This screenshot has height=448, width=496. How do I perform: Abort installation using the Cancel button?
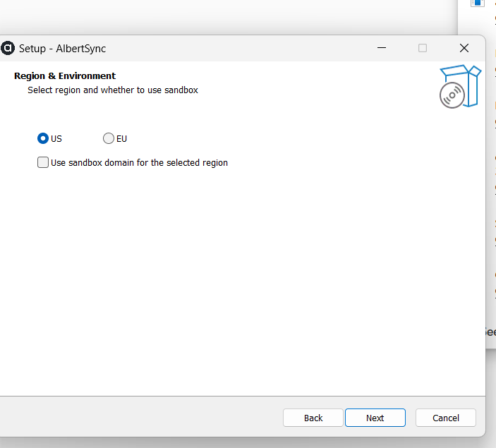point(445,418)
